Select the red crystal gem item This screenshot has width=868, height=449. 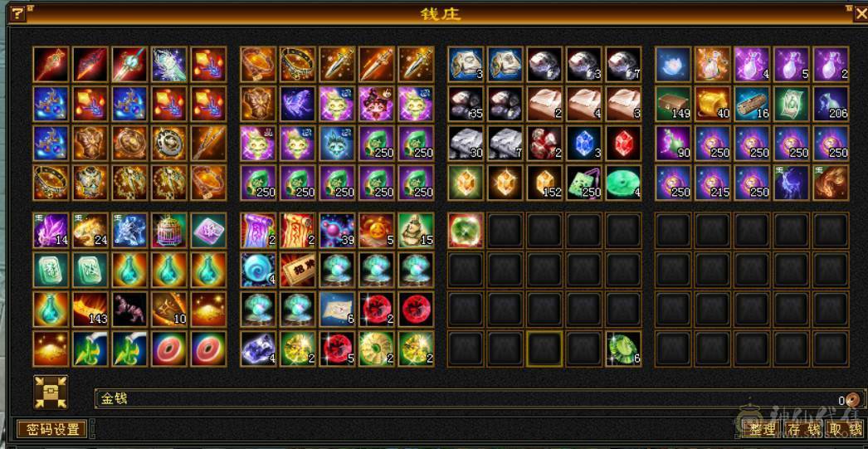pos(623,143)
